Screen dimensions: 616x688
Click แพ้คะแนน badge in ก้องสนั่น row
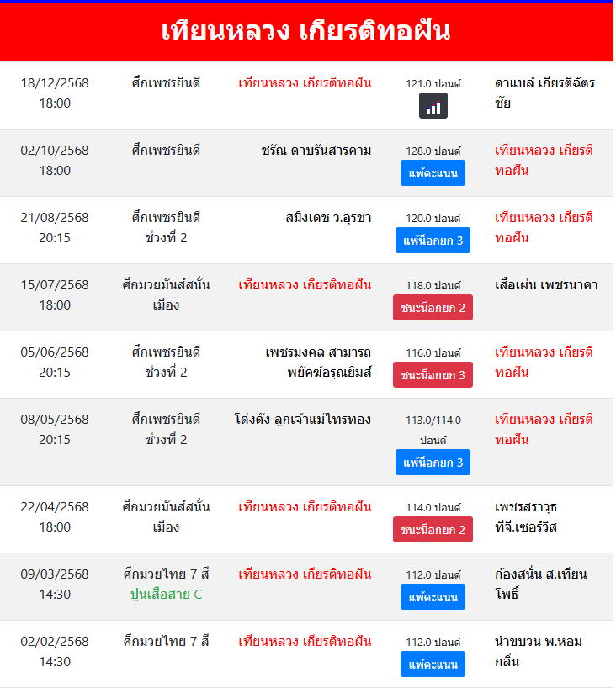pos(433,597)
